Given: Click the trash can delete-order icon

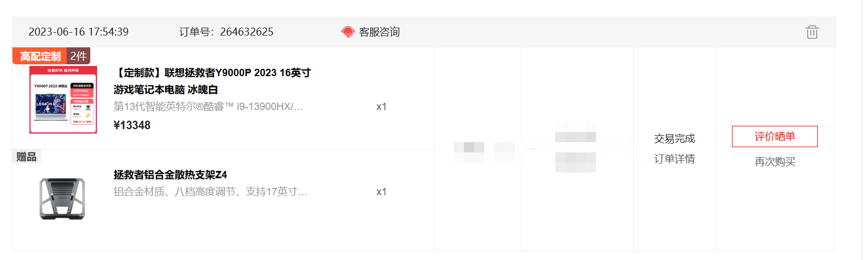Looking at the screenshot, I should click(x=812, y=32).
